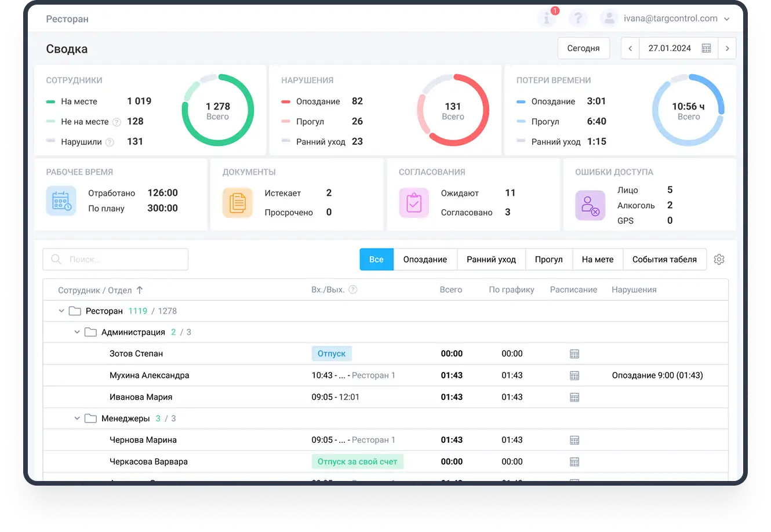This screenshot has width=771, height=532.
Task: Click the tooltip icon next to Не на месте
Action: tap(117, 122)
